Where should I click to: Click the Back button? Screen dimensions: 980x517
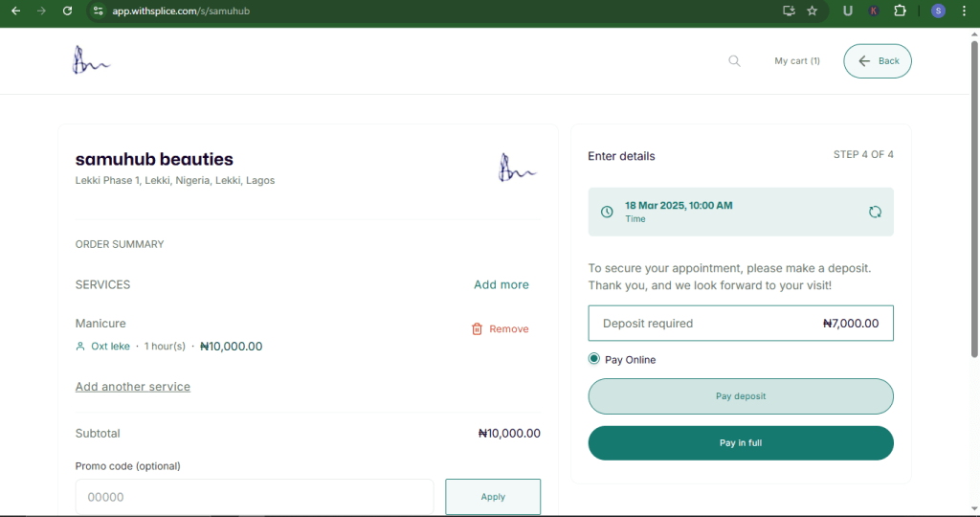click(878, 60)
